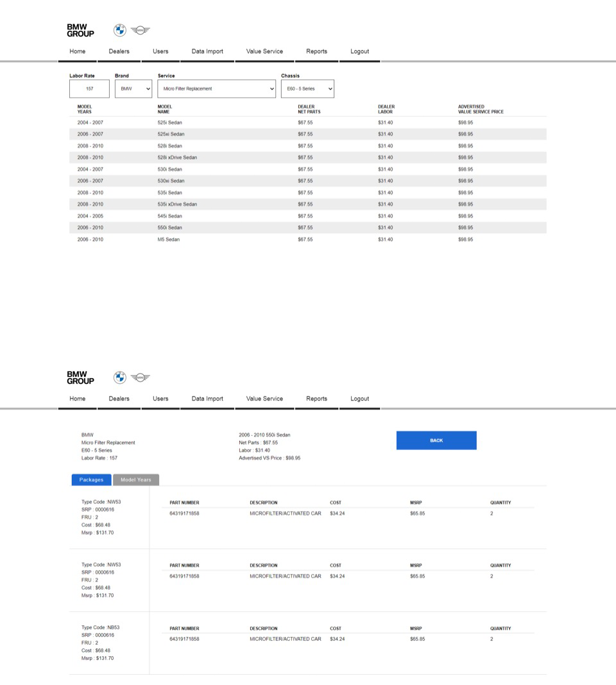Select the 528i Sedan row
The image size is (616, 685).
coord(308,146)
